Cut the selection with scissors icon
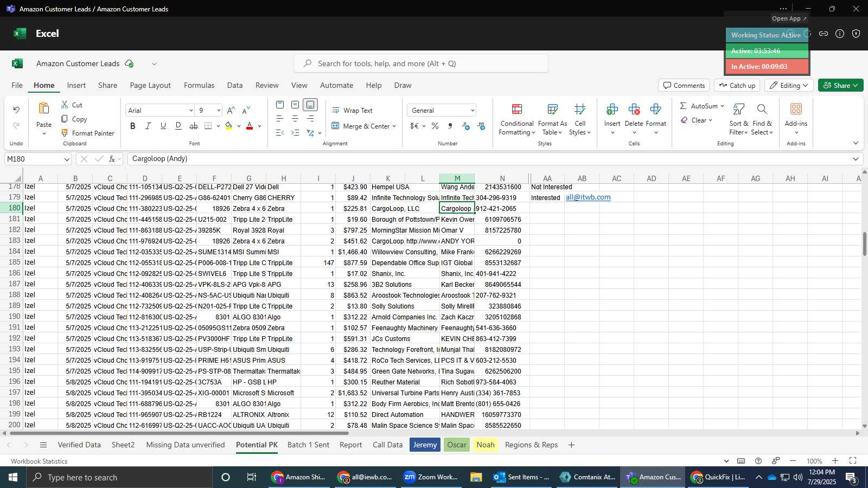This screenshot has width=868, height=488. [65, 105]
